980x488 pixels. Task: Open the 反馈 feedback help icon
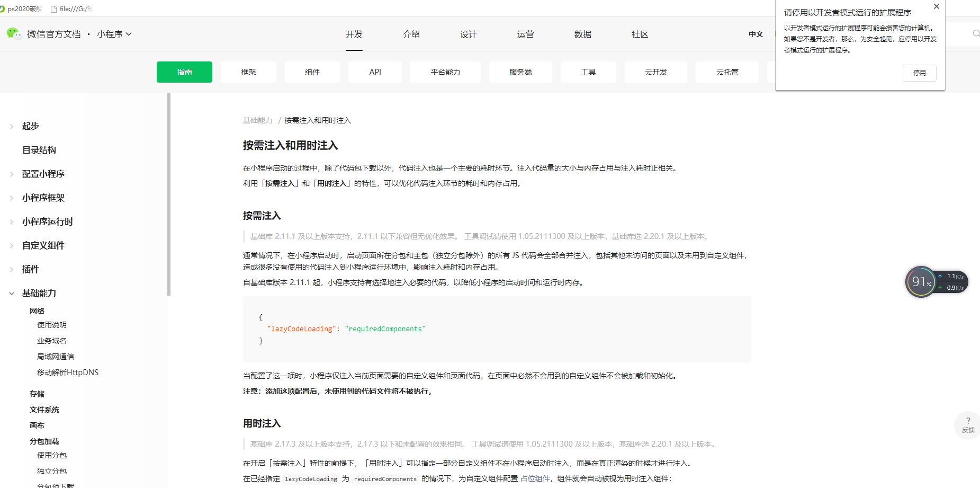point(968,425)
